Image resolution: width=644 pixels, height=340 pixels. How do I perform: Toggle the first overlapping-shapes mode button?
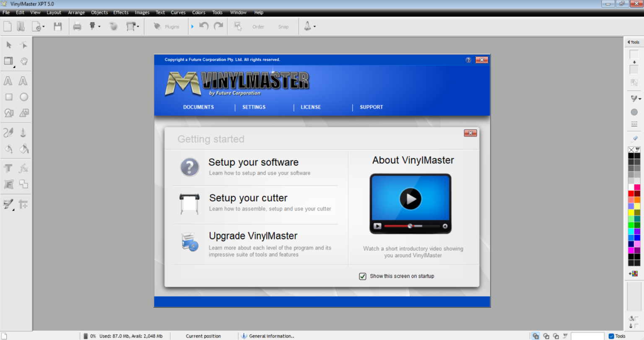[536, 336]
